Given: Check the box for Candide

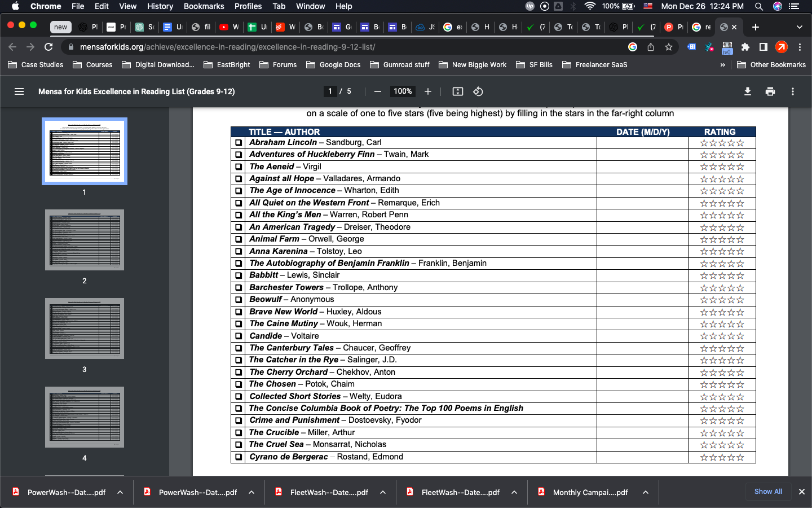Looking at the screenshot, I should 239,336.
